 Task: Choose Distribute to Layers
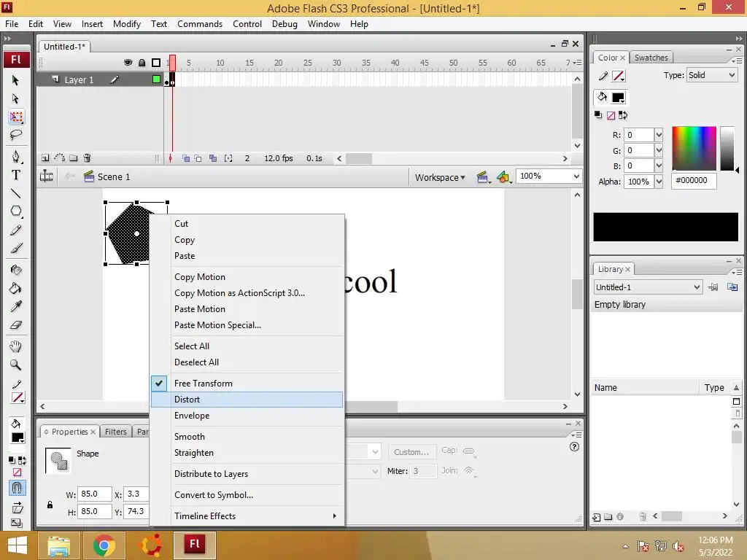[247, 474]
